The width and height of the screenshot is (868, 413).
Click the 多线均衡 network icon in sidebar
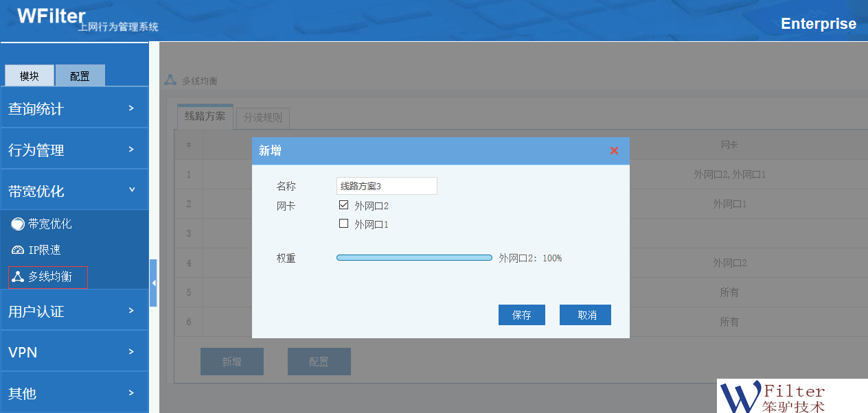tap(18, 277)
